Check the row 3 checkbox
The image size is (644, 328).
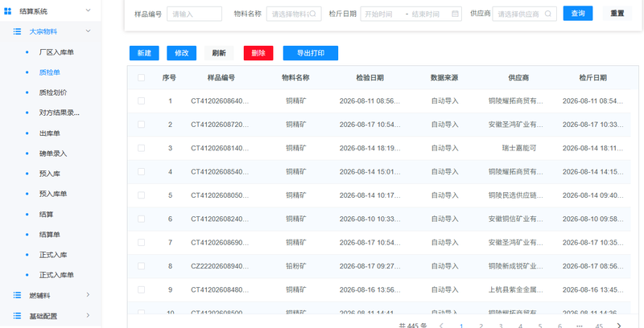point(142,148)
